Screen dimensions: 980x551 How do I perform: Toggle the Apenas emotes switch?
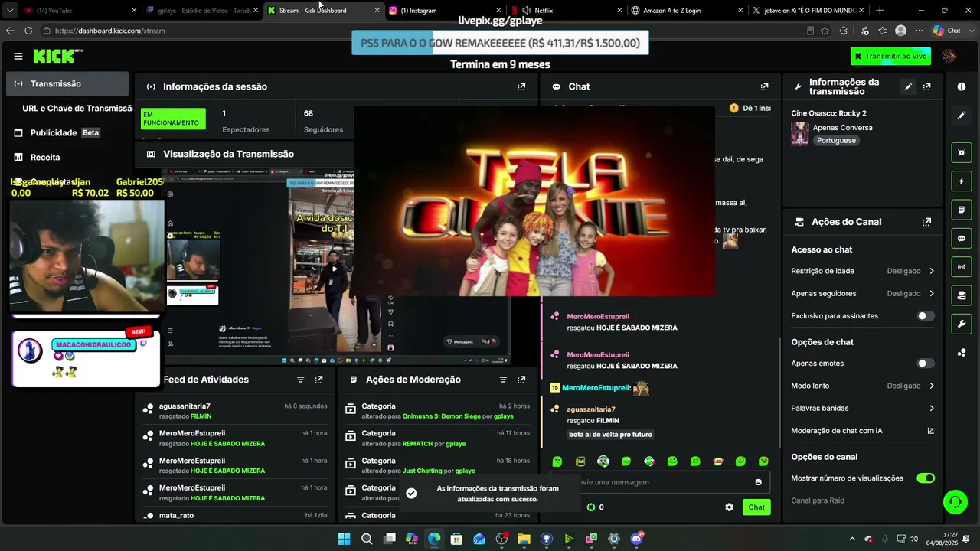pos(926,364)
